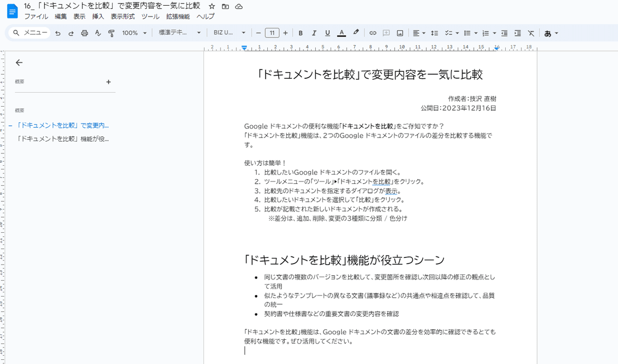Viewport: 618px width, 364px height.
Task: Open line and paragraph spacing options
Action: pyautogui.click(x=434, y=33)
